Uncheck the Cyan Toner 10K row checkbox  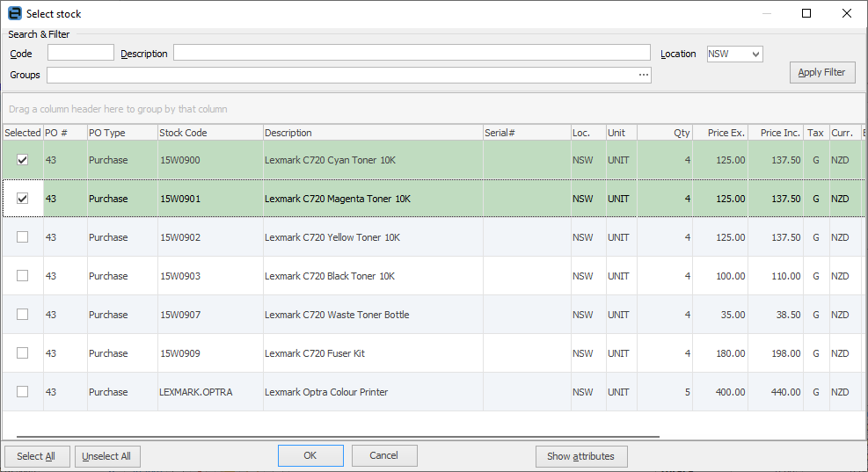point(23,160)
